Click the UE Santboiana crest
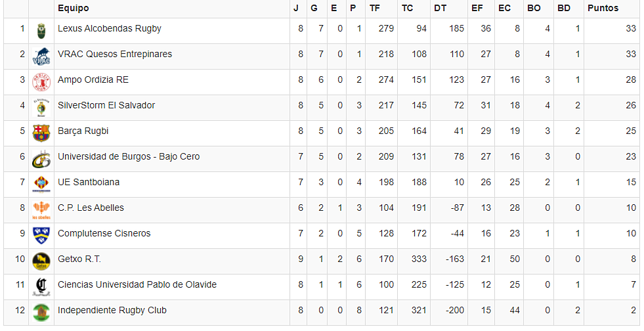Viewport: 644px width, 331px height. click(41, 184)
